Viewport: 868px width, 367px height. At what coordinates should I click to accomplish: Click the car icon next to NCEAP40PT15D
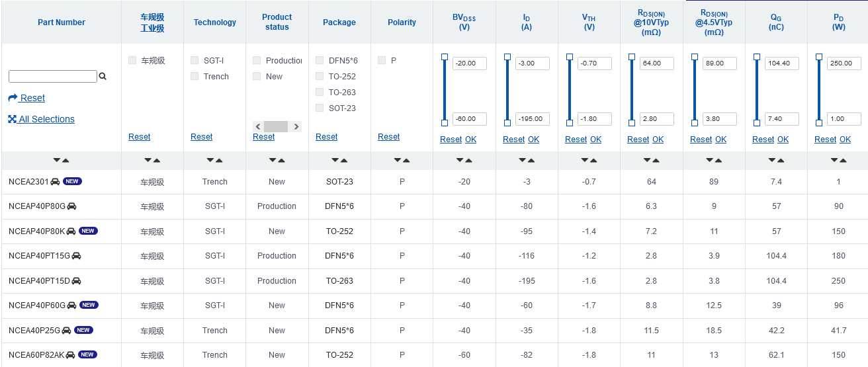[x=76, y=280]
